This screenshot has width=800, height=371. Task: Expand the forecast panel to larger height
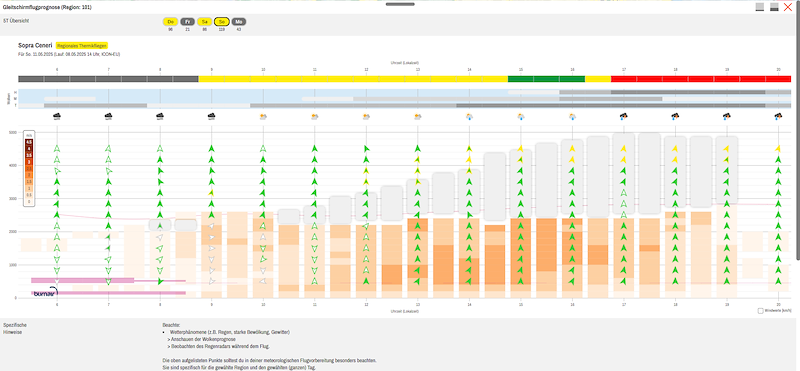tap(774, 7)
